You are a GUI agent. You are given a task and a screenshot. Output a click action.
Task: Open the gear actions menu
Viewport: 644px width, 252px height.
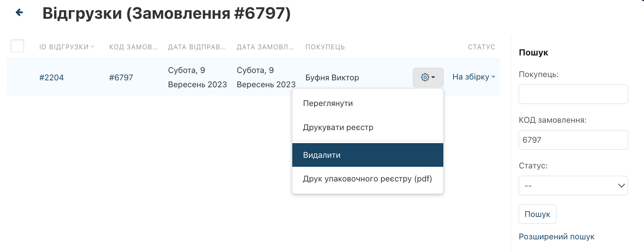pos(428,77)
